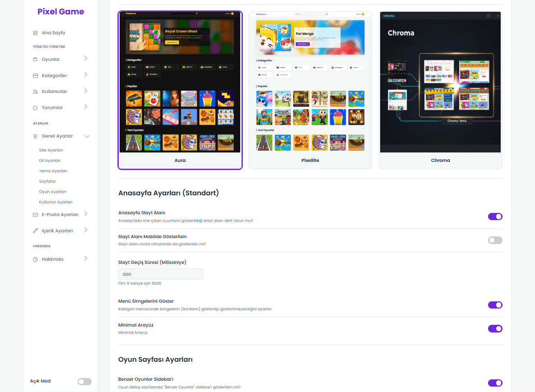535x392 pixels.
Task: Switch on the Açık Mod toggle
Action: click(84, 382)
